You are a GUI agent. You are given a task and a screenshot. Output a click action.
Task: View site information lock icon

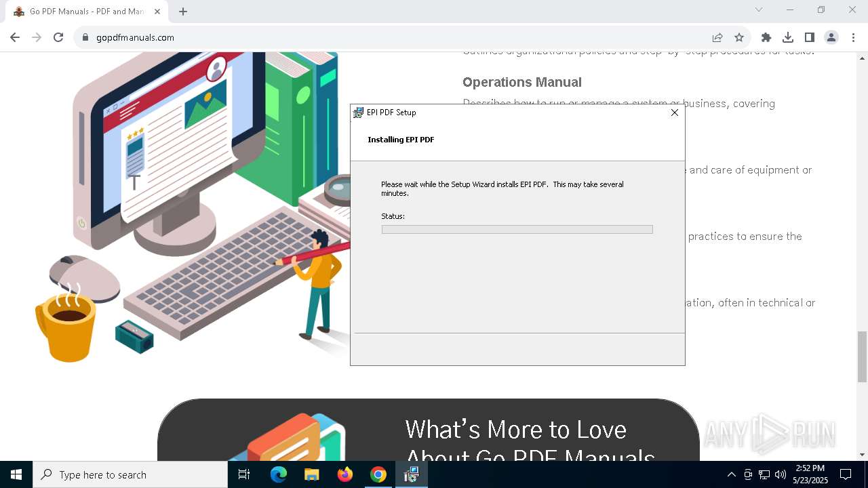(x=85, y=37)
